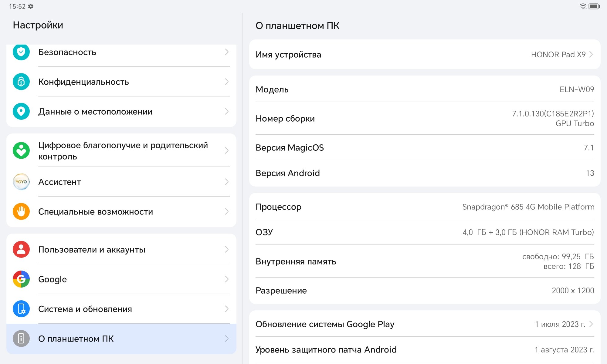Image resolution: width=607 pixels, height=364 pixels.
Task: Tap Уровень защитного патча Android row
Action: (425, 349)
